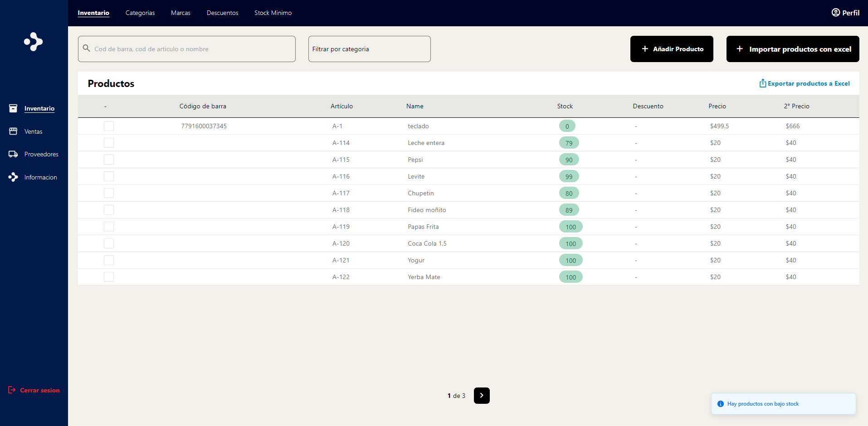
Task: Open Filtrar por categoria dropdown
Action: point(370,49)
